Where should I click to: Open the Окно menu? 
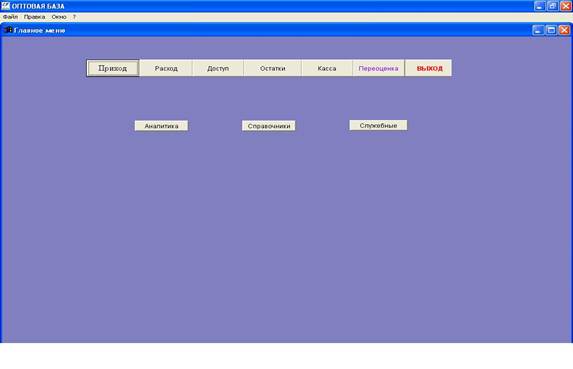pyautogui.click(x=59, y=17)
